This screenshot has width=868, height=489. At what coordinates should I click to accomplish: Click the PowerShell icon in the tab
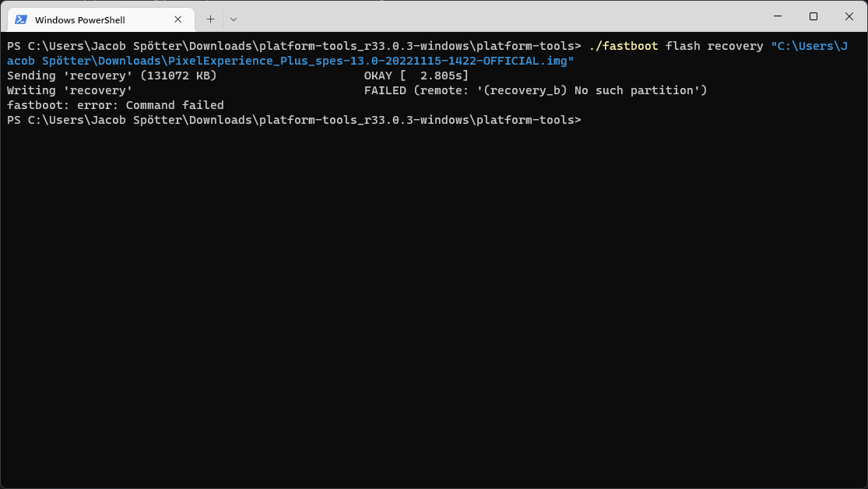tap(21, 19)
